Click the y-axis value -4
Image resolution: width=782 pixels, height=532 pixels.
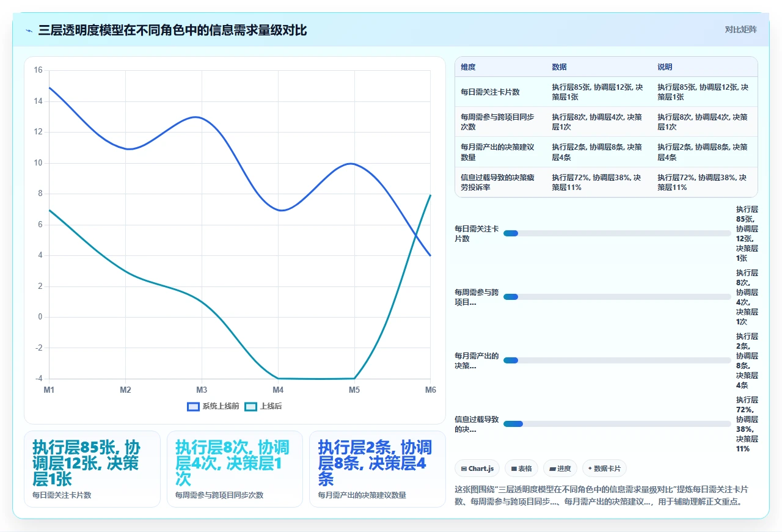pyautogui.click(x=38, y=379)
